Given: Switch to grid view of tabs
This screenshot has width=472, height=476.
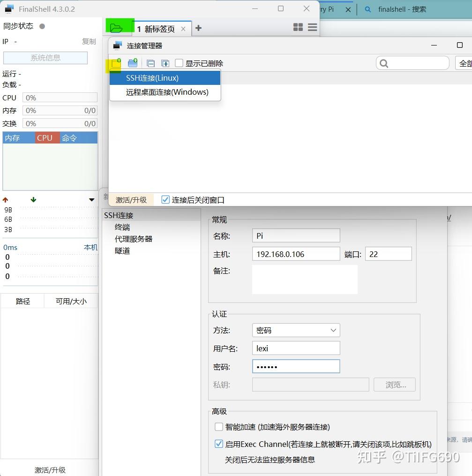Looking at the screenshot, I should pos(298,27).
